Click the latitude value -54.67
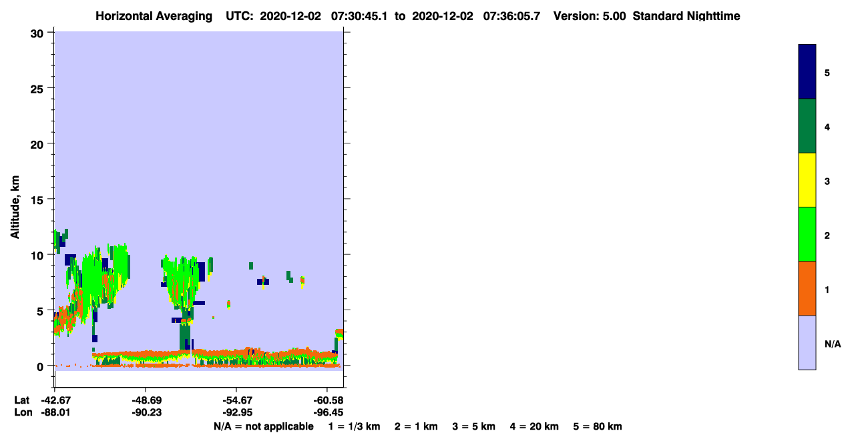The image size is (868, 445). [x=236, y=400]
